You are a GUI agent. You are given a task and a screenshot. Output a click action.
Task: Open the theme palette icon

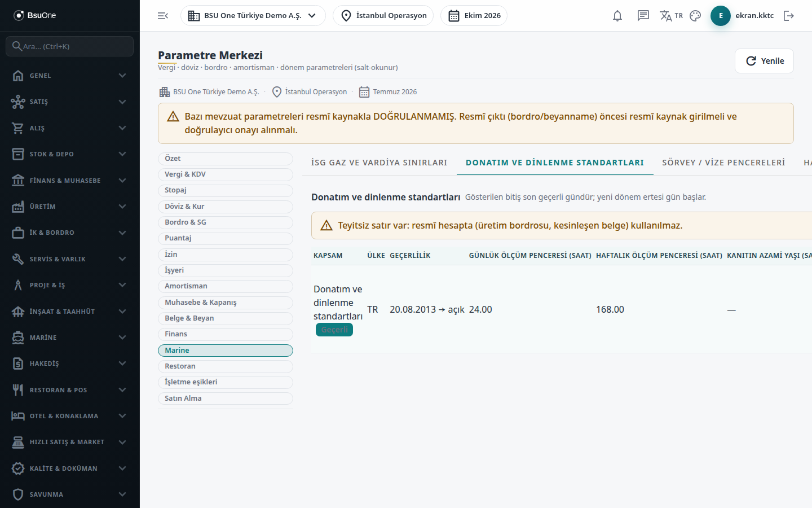tap(695, 16)
